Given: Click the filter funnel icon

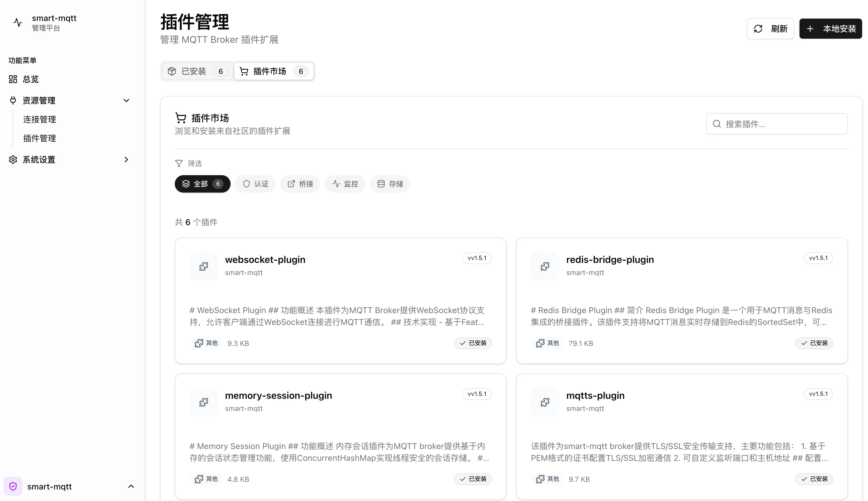Looking at the screenshot, I should tap(179, 163).
